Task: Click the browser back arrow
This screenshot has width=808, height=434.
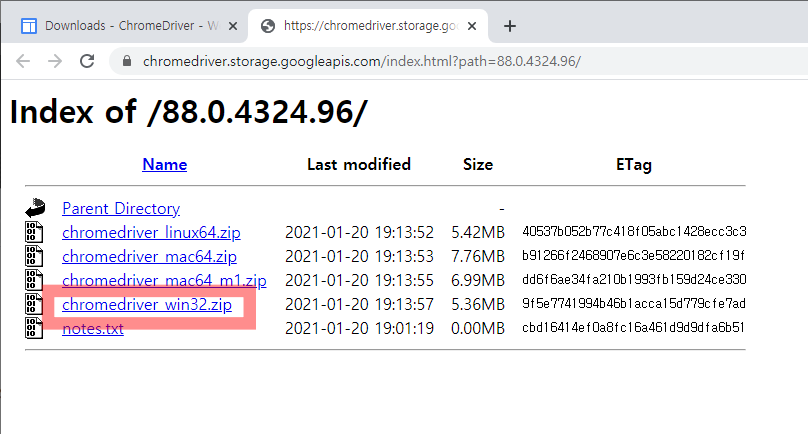Action: (x=23, y=61)
